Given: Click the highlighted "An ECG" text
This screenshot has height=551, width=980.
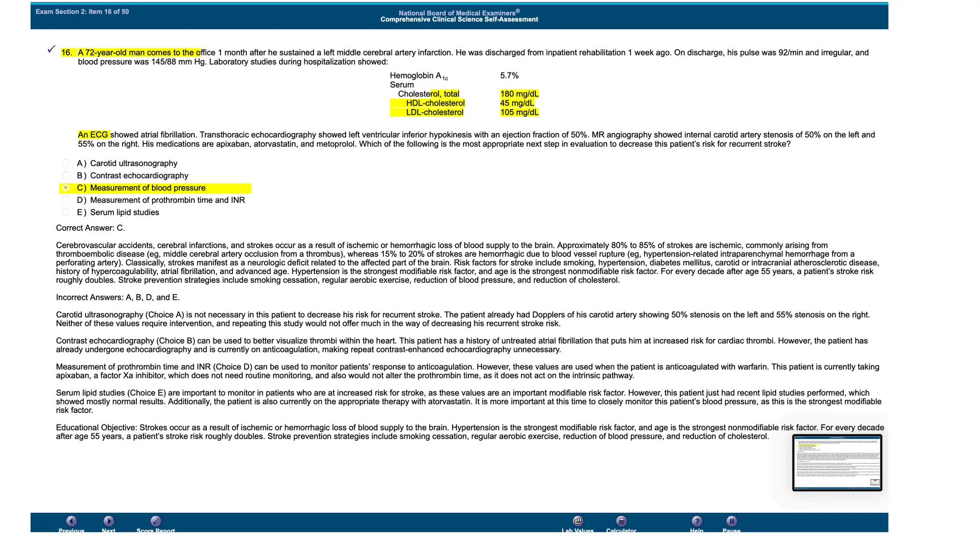Looking at the screenshot, I should (x=93, y=135).
